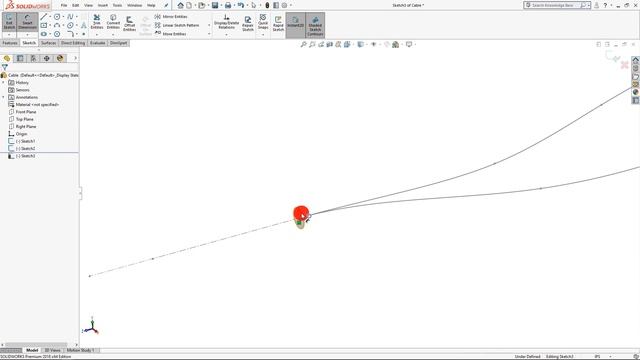Click the Save icon
Viewport: 640px width, 360px height.
(215, 5)
